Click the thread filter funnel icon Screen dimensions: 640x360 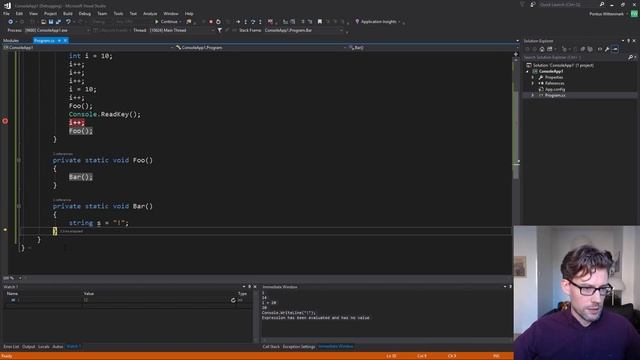tap(220, 30)
